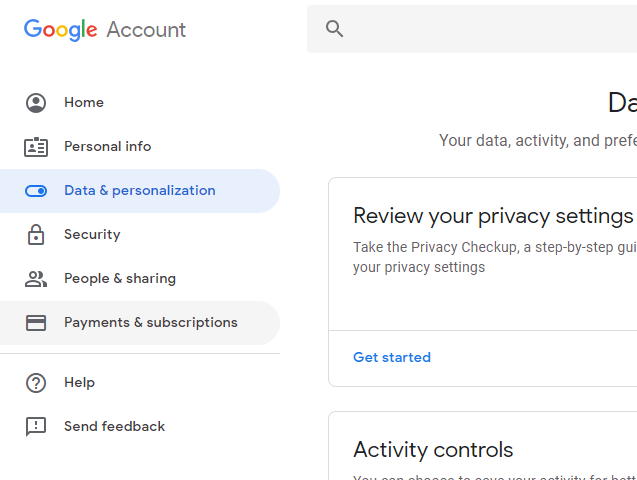Click the magnifying glass search icon
This screenshot has height=480, width=637.
coord(334,29)
